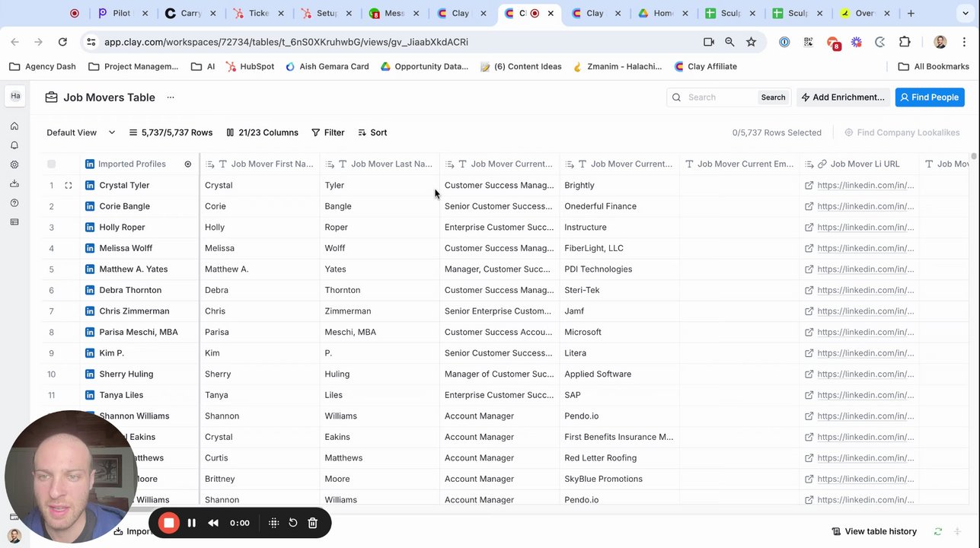Select the Microsoft company cell

point(620,332)
